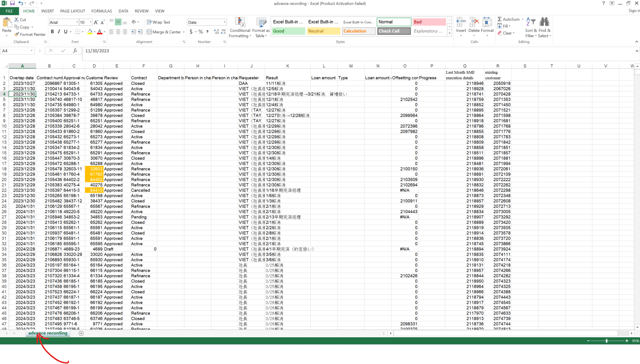Open the Date number format dropdown
640x364 pixels.
tap(224, 22)
